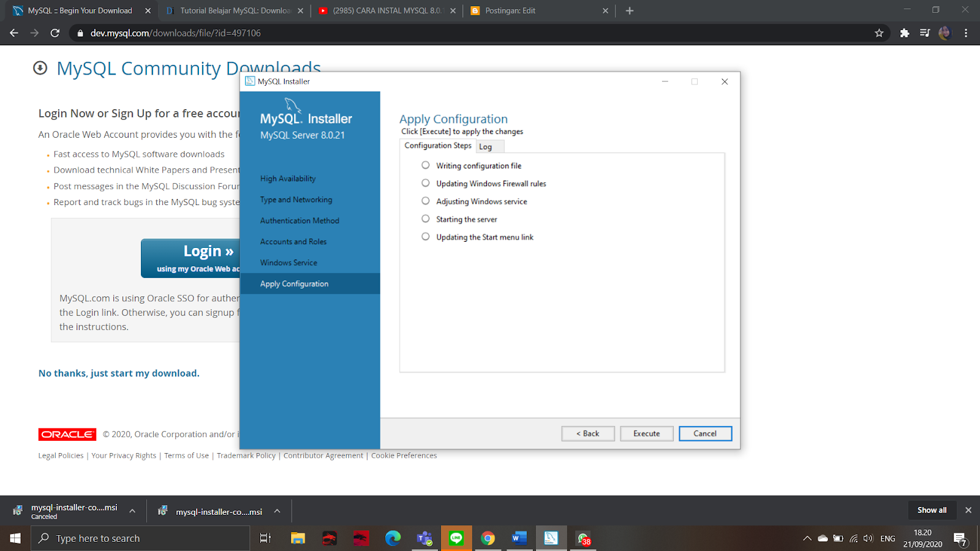Click the Login button on webpage
The width and height of the screenshot is (980, 551).
point(190,258)
